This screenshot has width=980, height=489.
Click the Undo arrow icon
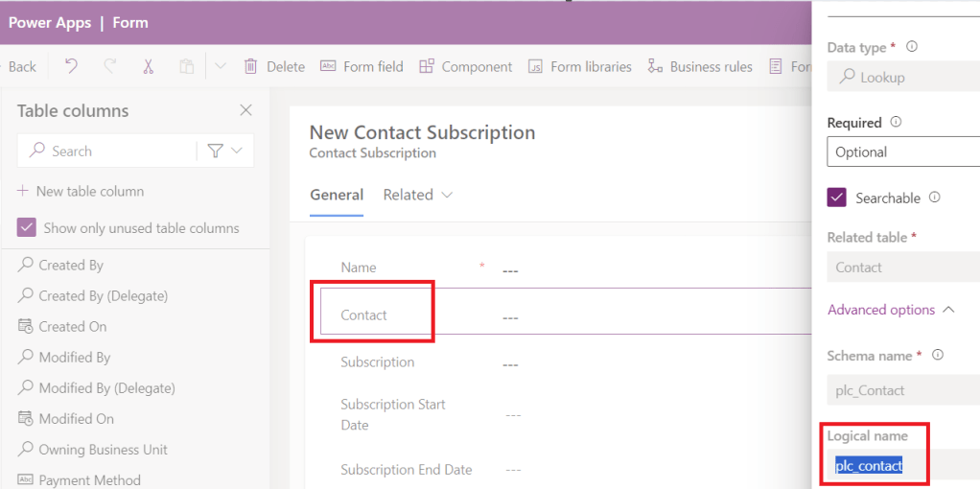[x=71, y=66]
